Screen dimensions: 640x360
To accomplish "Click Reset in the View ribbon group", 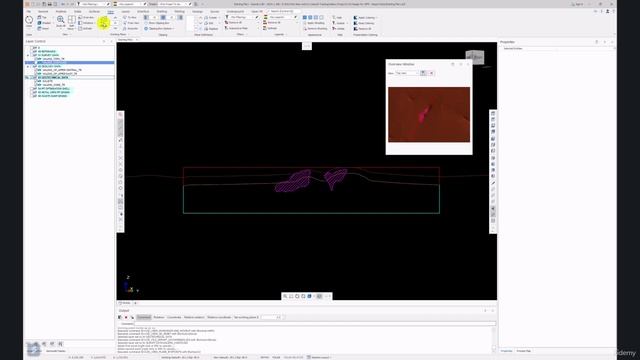I will [43, 28].
